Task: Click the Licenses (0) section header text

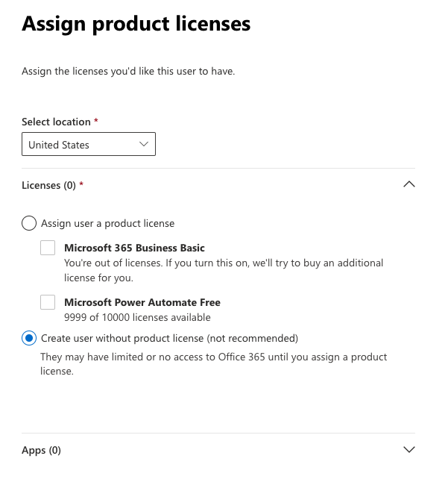Action: (49, 185)
